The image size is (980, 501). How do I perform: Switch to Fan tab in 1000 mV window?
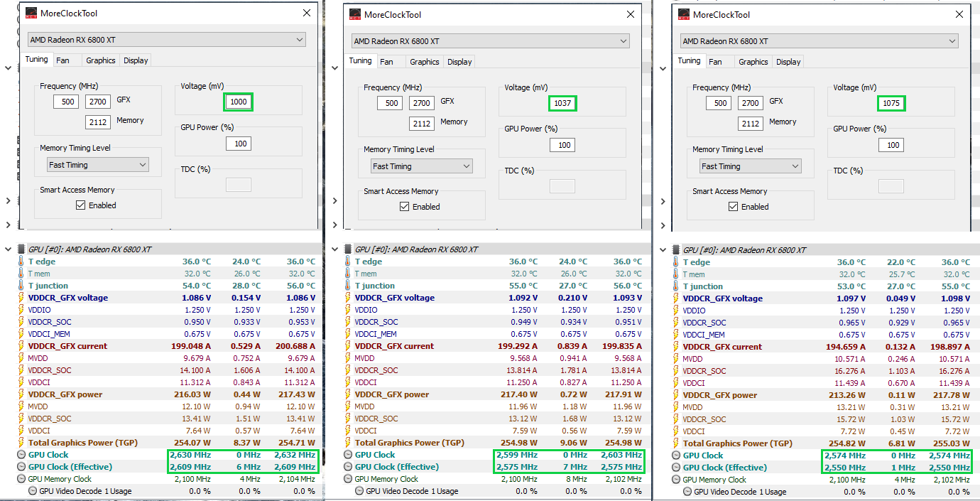(63, 60)
